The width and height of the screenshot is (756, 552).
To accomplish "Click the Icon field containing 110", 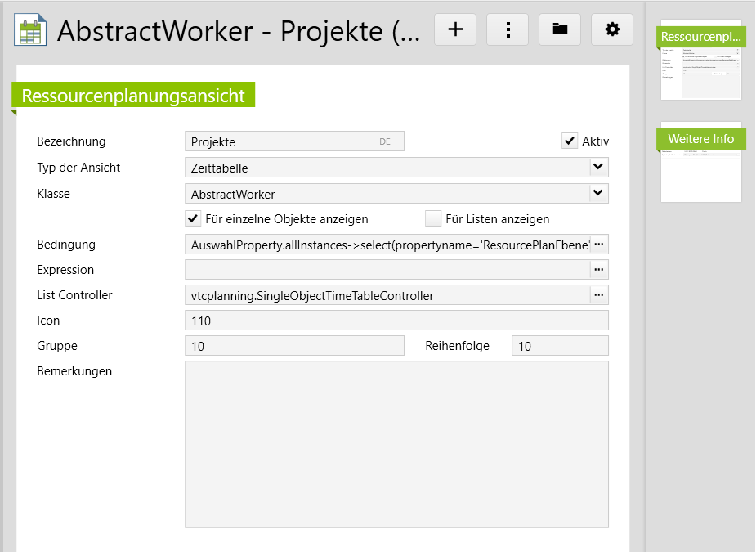I will 396,321.
